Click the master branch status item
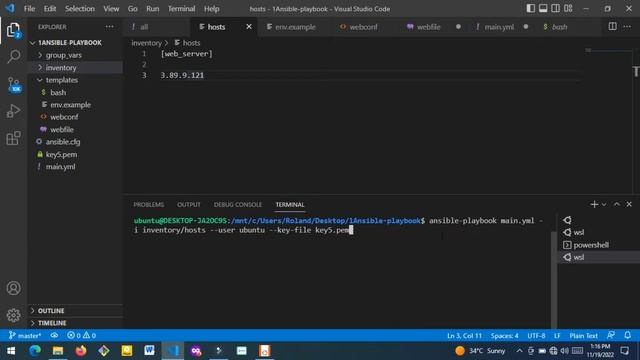Viewport: 640px width, 360px height. [x=25, y=336]
